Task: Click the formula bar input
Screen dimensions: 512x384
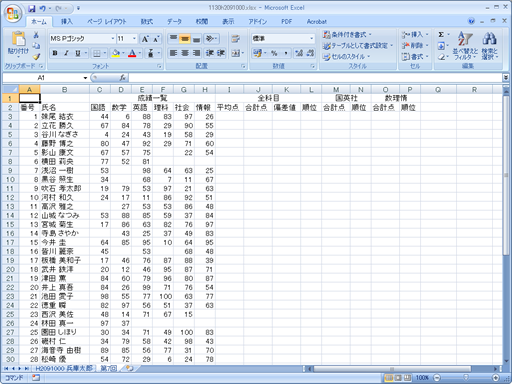Action: click(x=315, y=78)
